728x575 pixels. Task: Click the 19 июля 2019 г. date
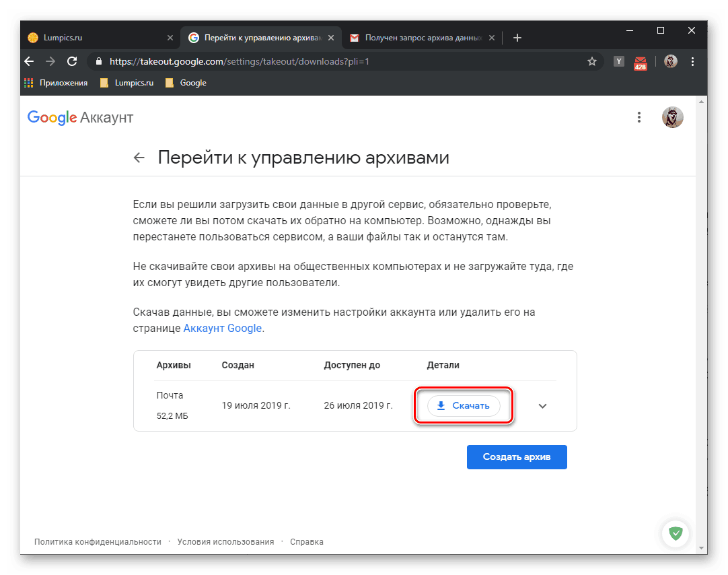tap(256, 405)
